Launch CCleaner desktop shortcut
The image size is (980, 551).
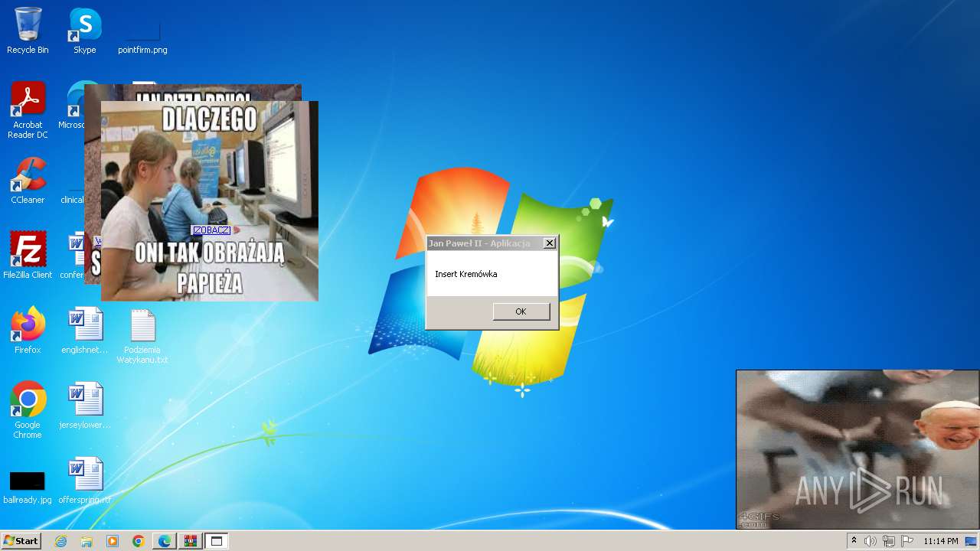click(28, 181)
